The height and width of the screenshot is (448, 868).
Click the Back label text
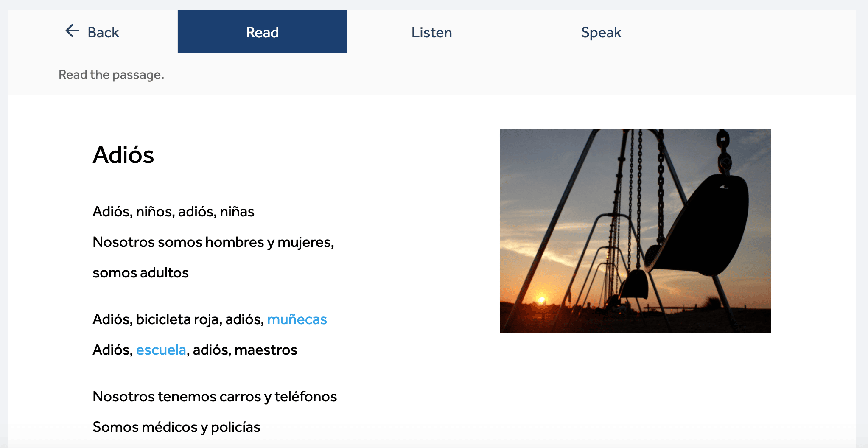click(103, 33)
